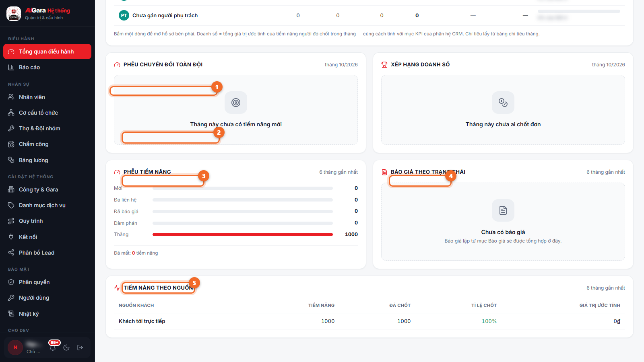Screen dimensions: 644x362
Task: Click the Thắng value 1000
Action: pyautogui.click(x=351, y=234)
